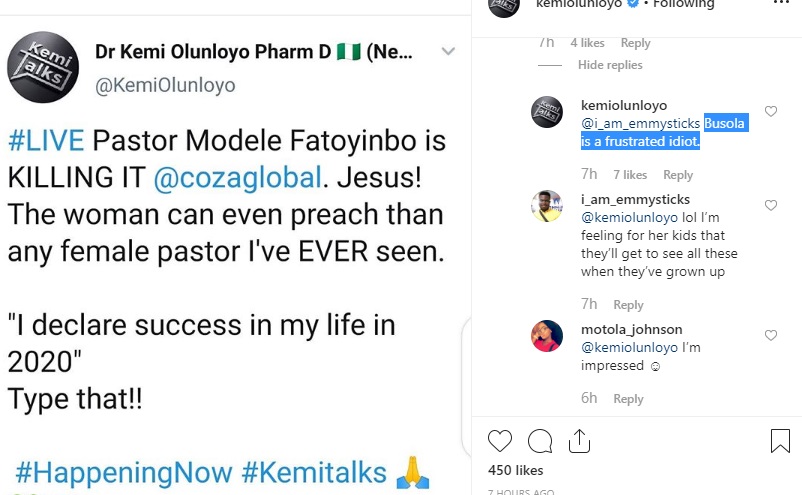This screenshot has height=495, width=802.
Task: Save post with bookmark icon
Action: pos(780,441)
